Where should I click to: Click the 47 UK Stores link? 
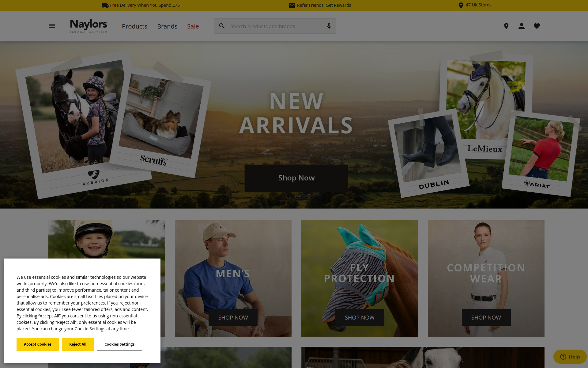[475, 5]
